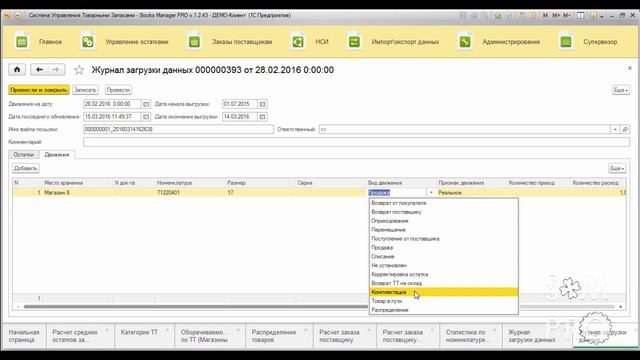Click the M memory button in title bar
The height and width of the screenshot is (360, 640).
[545, 15]
